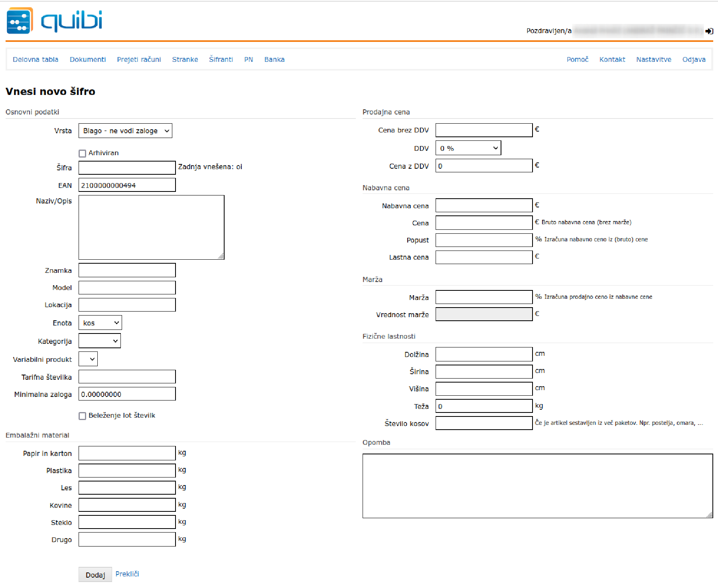Click the logout arrow icon beside greeting

click(x=709, y=31)
